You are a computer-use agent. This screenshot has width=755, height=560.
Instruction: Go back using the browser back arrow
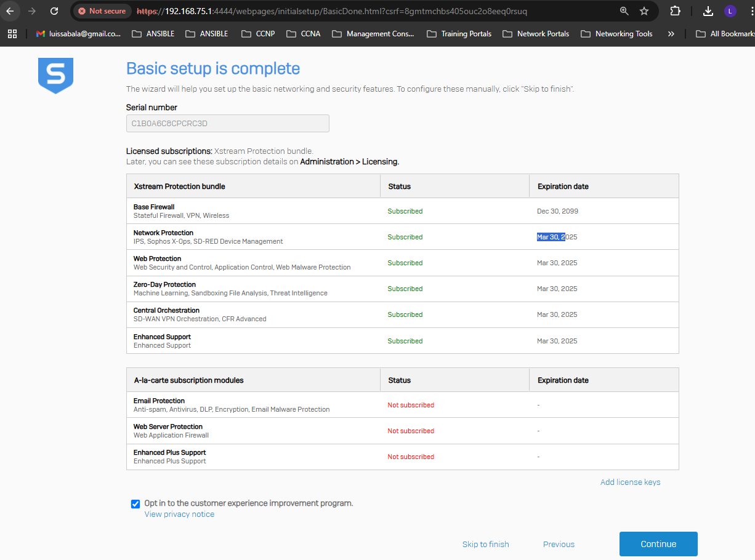coord(10,11)
